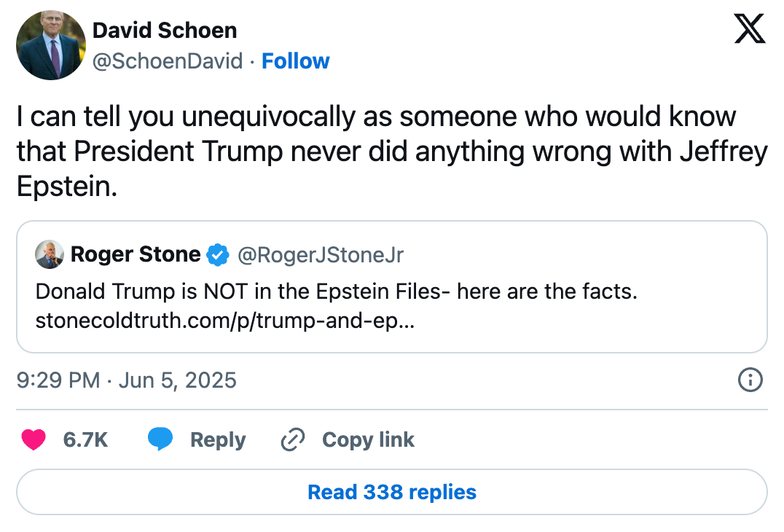The width and height of the screenshot is (784, 532).
Task: Open the tweet info circle icon
Action: (750, 380)
